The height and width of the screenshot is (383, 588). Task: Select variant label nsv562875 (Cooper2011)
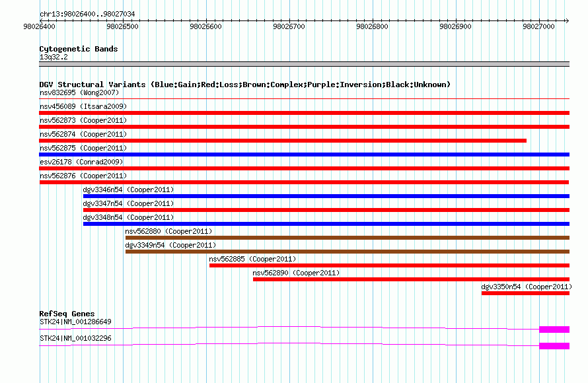83,148
